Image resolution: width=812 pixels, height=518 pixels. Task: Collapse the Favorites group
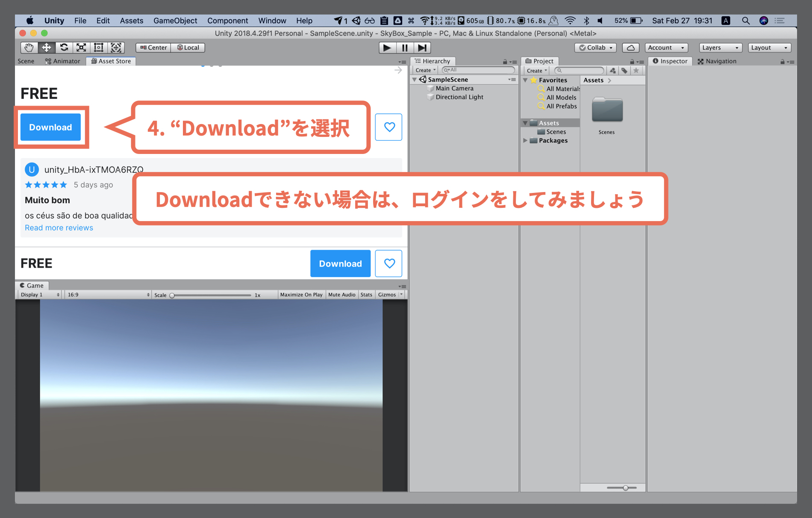(x=525, y=80)
